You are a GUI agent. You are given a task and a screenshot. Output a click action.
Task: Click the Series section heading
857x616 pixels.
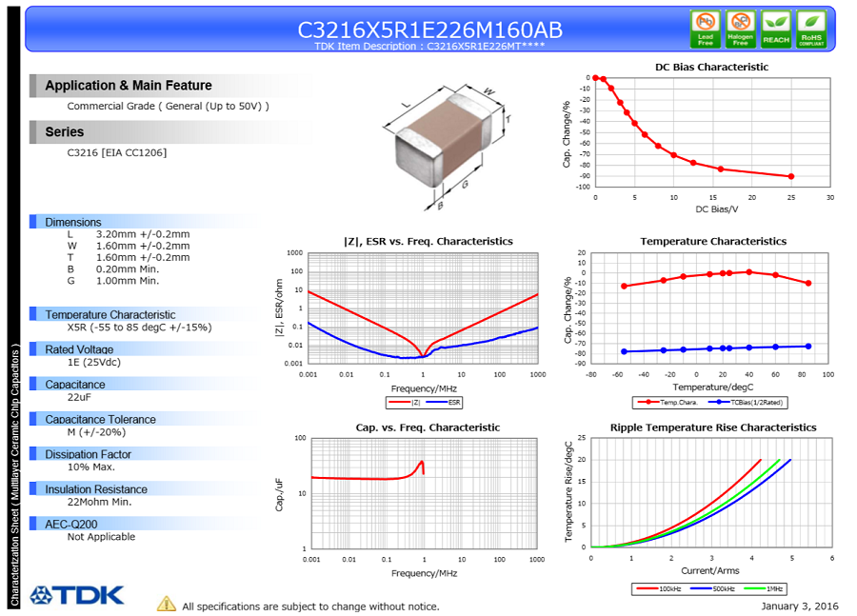[65, 131]
